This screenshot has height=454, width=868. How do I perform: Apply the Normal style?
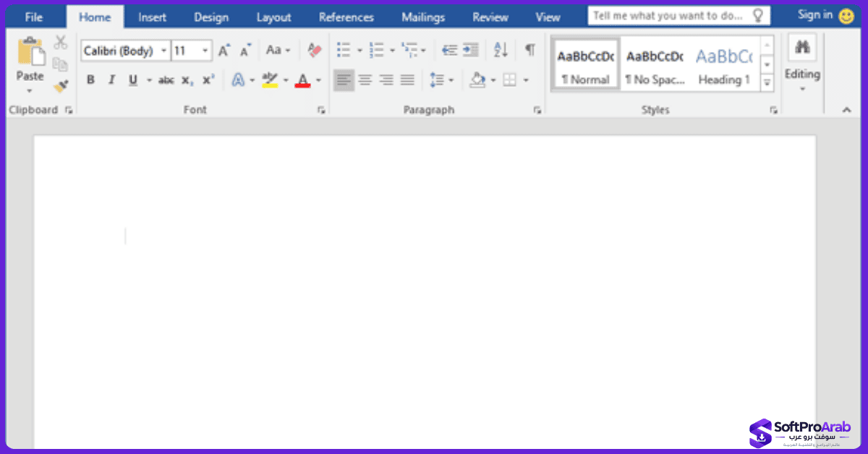point(586,65)
